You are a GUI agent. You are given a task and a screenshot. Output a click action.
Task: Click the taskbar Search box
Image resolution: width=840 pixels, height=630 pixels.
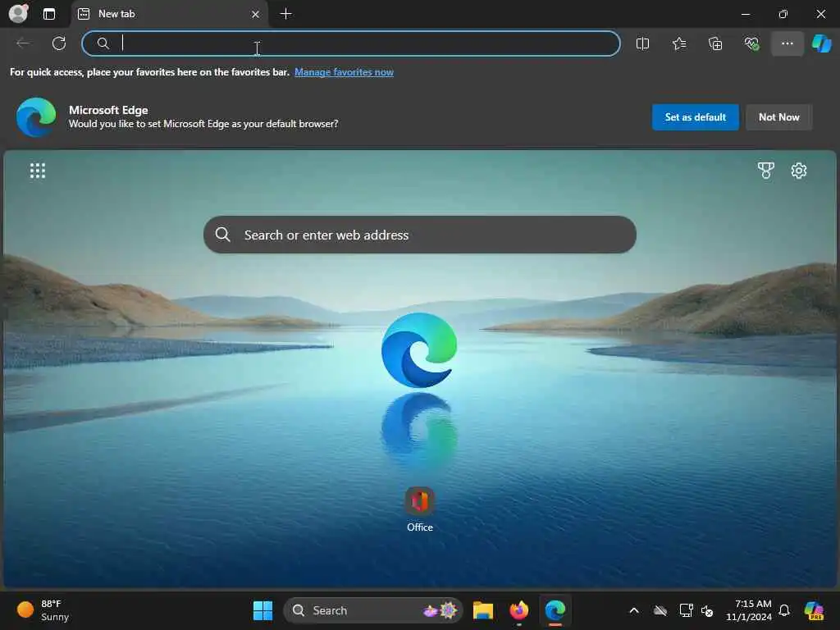pyautogui.click(x=373, y=610)
